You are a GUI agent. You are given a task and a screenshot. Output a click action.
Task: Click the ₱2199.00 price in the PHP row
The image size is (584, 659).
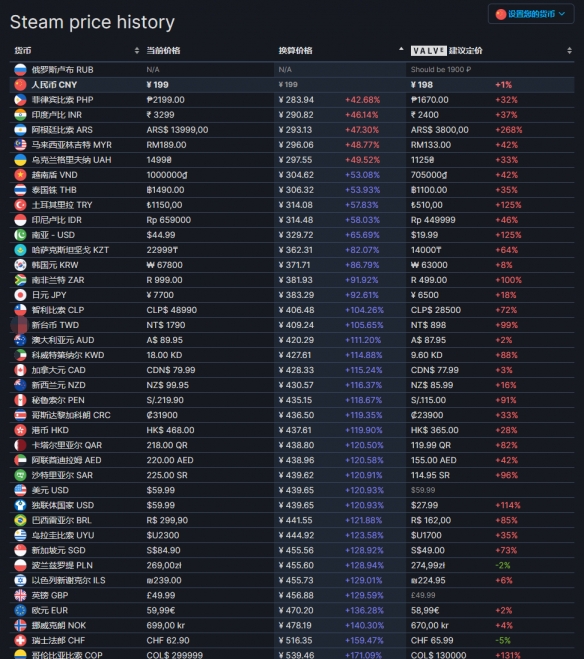[x=166, y=100]
